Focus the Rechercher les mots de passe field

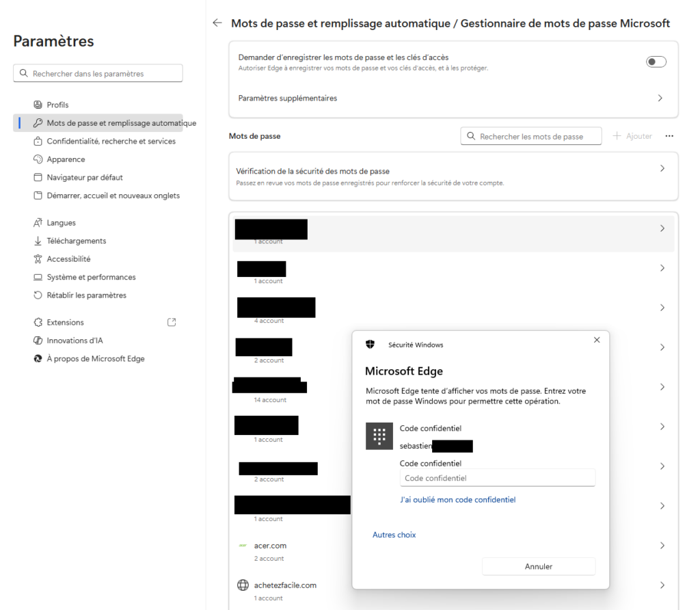click(530, 136)
